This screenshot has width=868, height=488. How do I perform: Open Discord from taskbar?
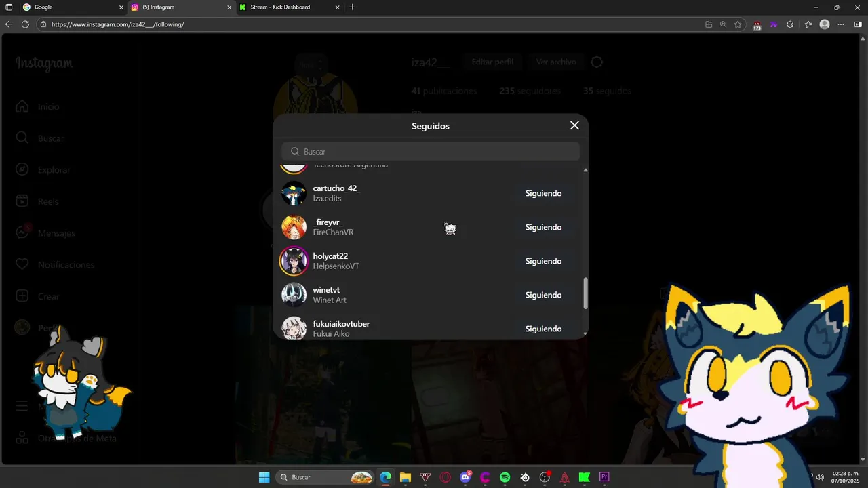click(x=465, y=477)
